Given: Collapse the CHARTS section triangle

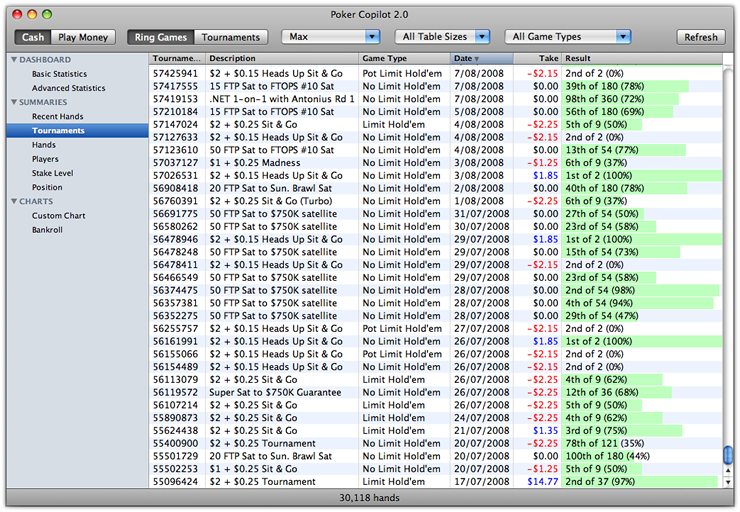Looking at the screenshot, I should (14, 201).
